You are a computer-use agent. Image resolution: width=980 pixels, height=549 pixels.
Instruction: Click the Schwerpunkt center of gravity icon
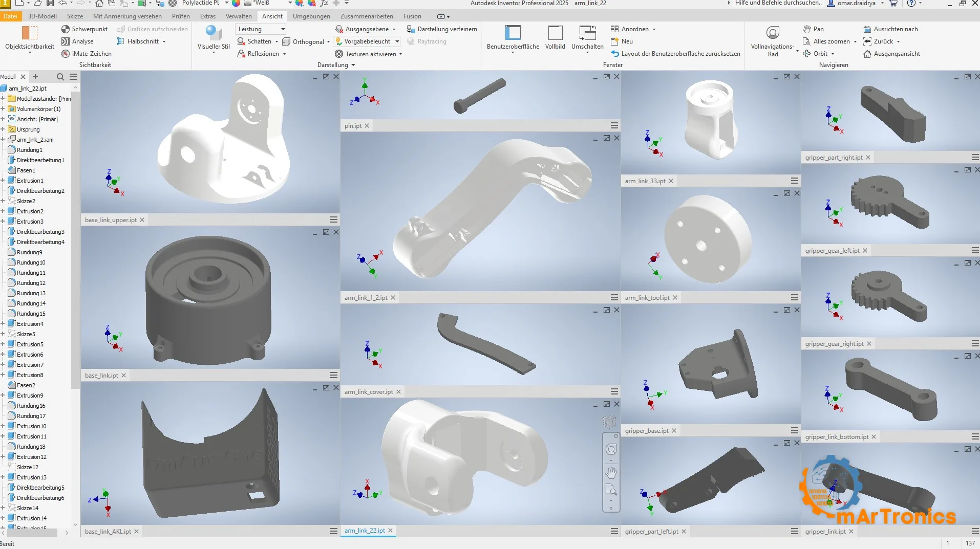(65, 29)
